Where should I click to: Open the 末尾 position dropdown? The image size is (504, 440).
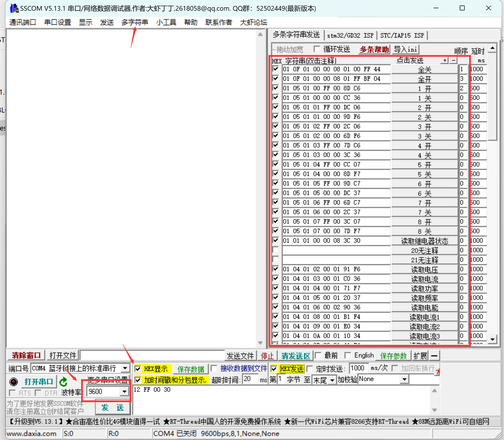[332, 380]
